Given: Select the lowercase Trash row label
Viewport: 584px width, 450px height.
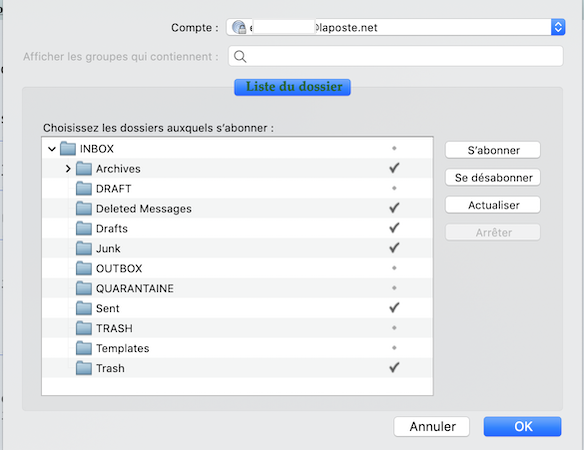Looking at the screenshot, I should click(x=110, y=368).
